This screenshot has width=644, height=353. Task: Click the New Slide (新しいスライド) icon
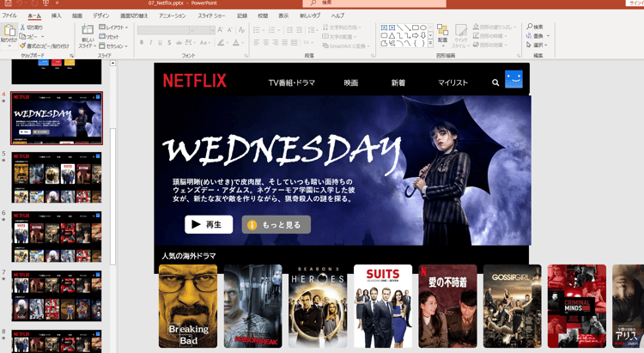pyautogui.click(x=87, y=30)
